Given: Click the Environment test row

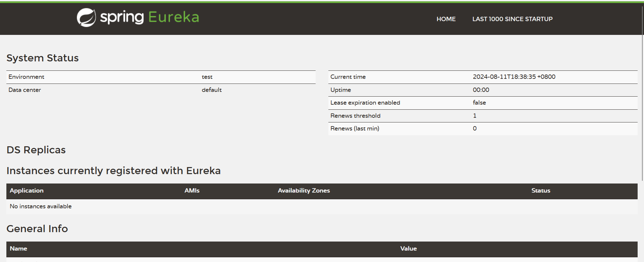Looking at the screenshot, I should (161, 77).
